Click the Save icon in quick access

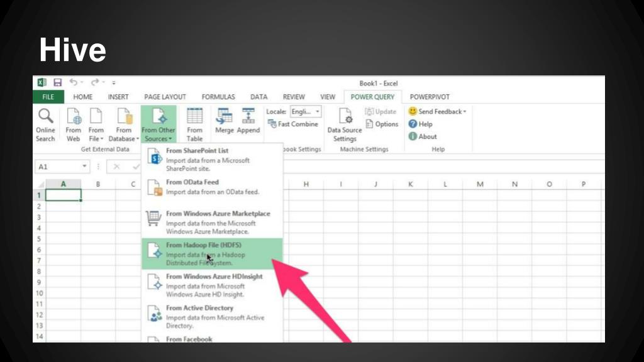57,82
